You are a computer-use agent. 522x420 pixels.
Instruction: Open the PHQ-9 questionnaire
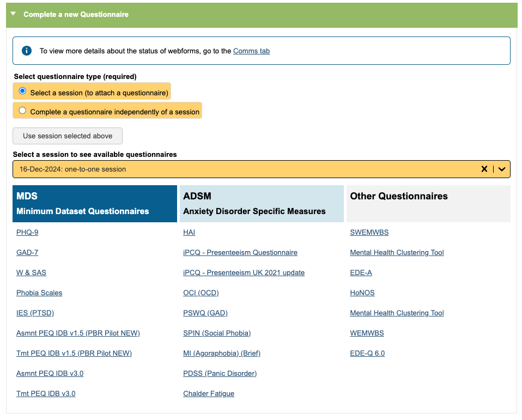(x=27, y=233)
